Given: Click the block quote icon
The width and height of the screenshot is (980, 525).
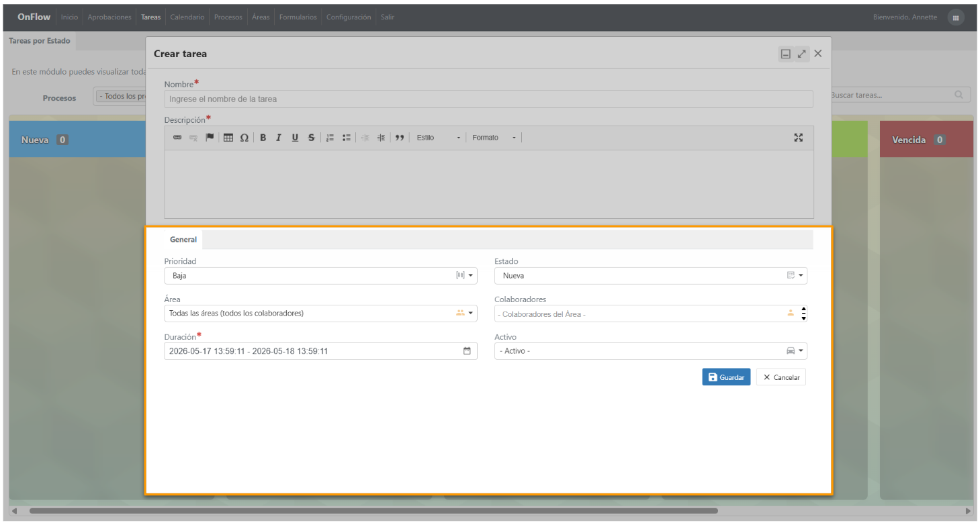Looking at the screenshot, I should (x=400, y=138).
